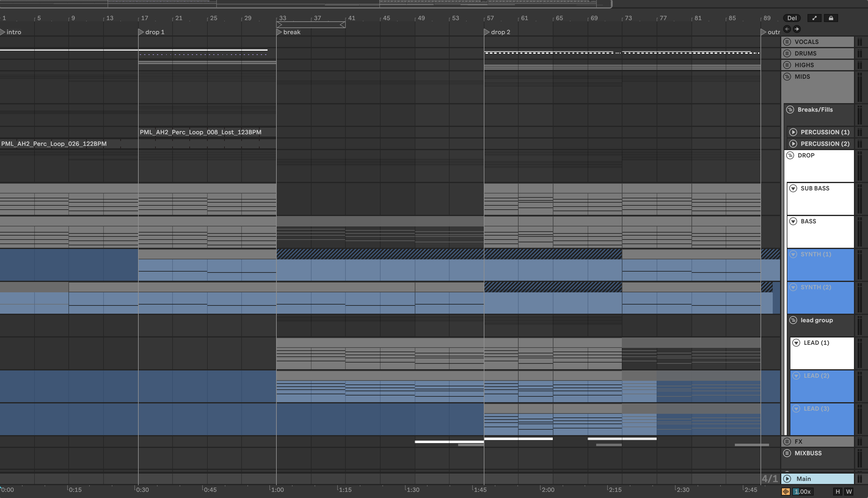Fold the VOCALS group track
The width and height of the screenshot is (868, 498).
click(787, 42)
